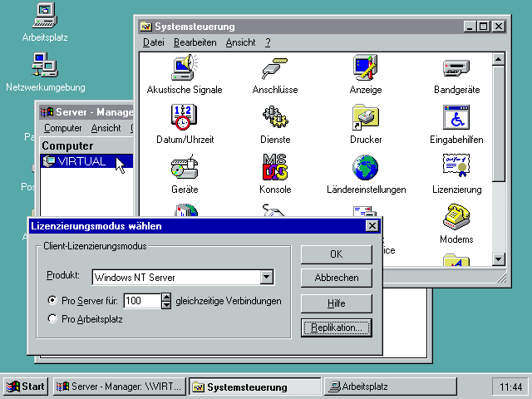Click Systemsteuerung scrollbar up arrow

pos(498,59)
